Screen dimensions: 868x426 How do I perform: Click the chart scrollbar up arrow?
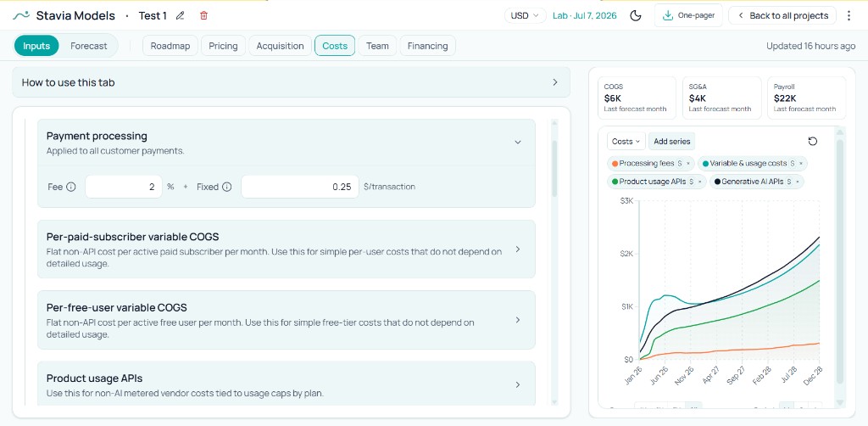(840, 132)
